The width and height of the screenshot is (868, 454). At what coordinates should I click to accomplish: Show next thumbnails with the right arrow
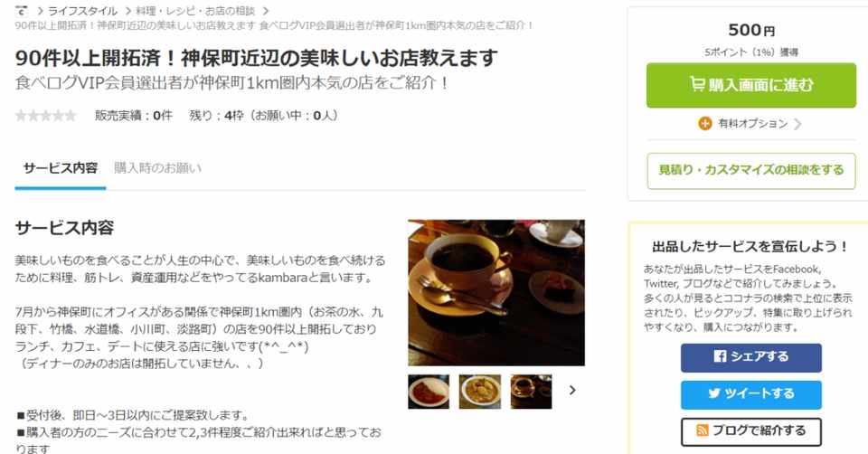[x=572, y=391]
